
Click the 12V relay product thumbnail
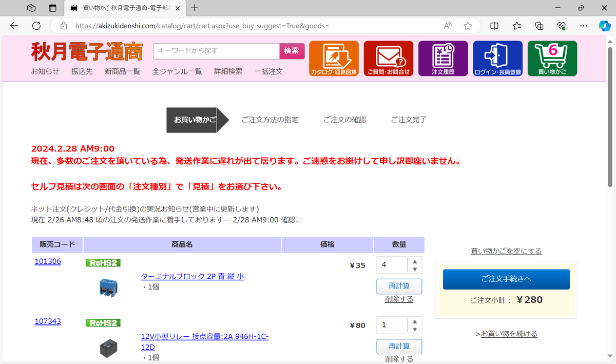[x=109, y=349]
